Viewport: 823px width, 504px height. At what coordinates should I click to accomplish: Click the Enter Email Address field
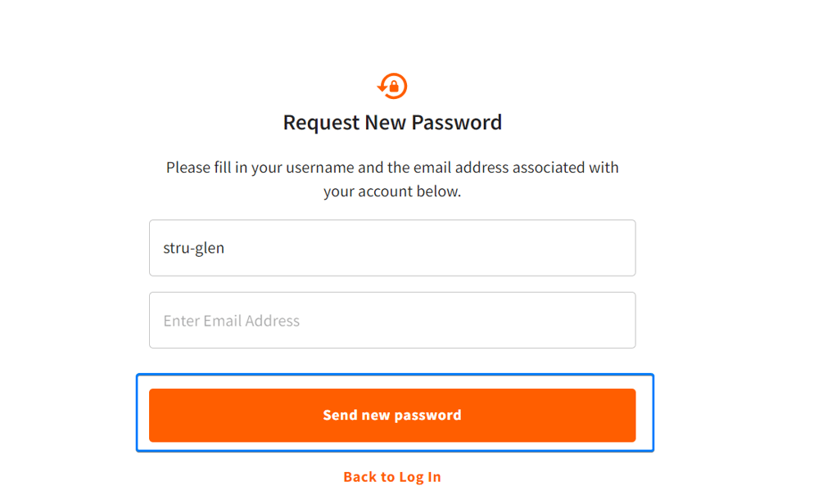(392, 320)
